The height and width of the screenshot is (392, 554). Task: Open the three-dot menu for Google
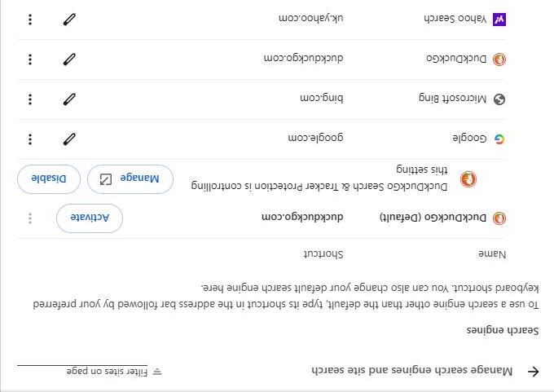pos(30,139)
